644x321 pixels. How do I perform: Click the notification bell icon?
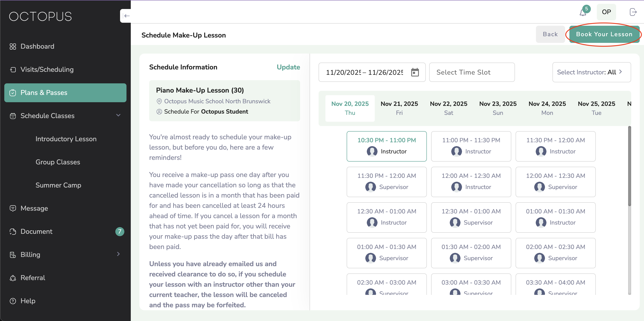click(583, 12)
